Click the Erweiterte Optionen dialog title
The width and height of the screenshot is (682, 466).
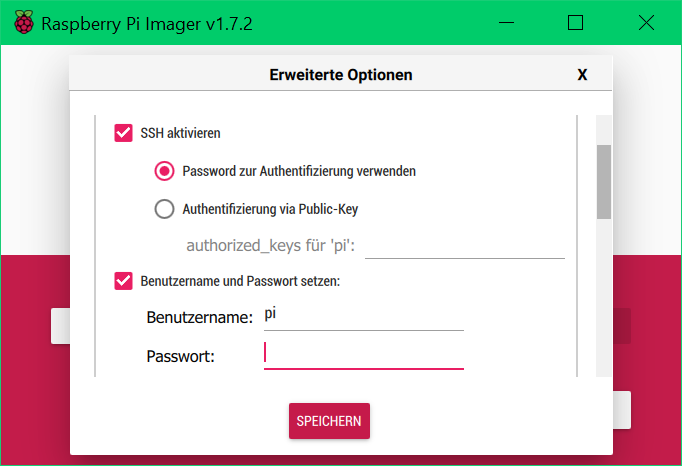click(340, 75)
